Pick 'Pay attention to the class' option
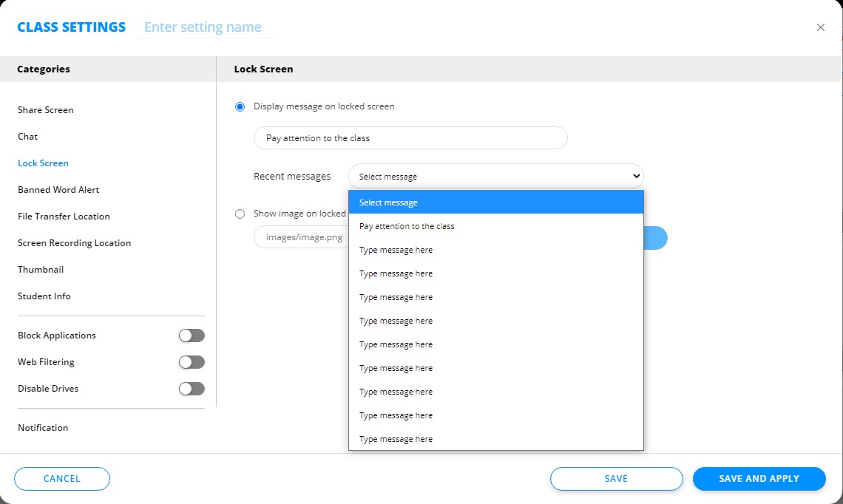The width and height of the screenshot is (843, 504). (x=407, y=226)
